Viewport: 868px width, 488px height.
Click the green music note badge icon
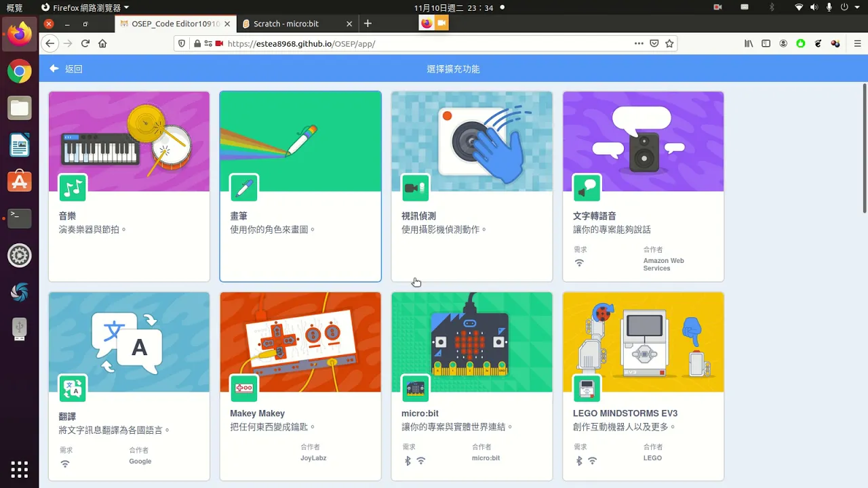pyautogui.click(x=73, y=188)
